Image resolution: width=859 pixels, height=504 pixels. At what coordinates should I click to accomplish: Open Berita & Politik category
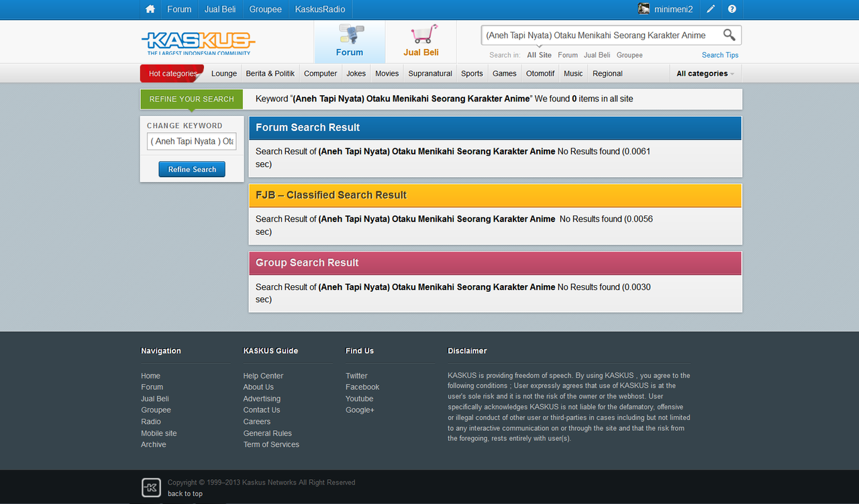270,73
